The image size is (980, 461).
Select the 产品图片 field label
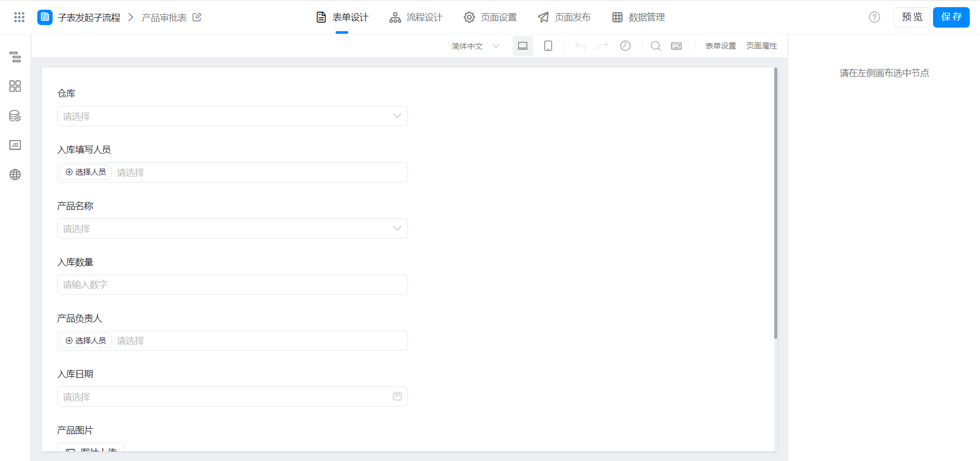point(75,430)
